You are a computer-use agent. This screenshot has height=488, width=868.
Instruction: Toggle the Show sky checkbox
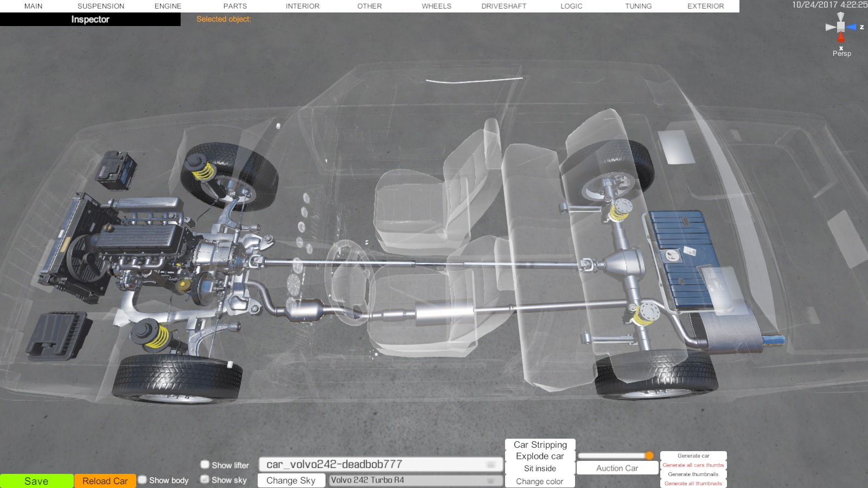(205, 479)
